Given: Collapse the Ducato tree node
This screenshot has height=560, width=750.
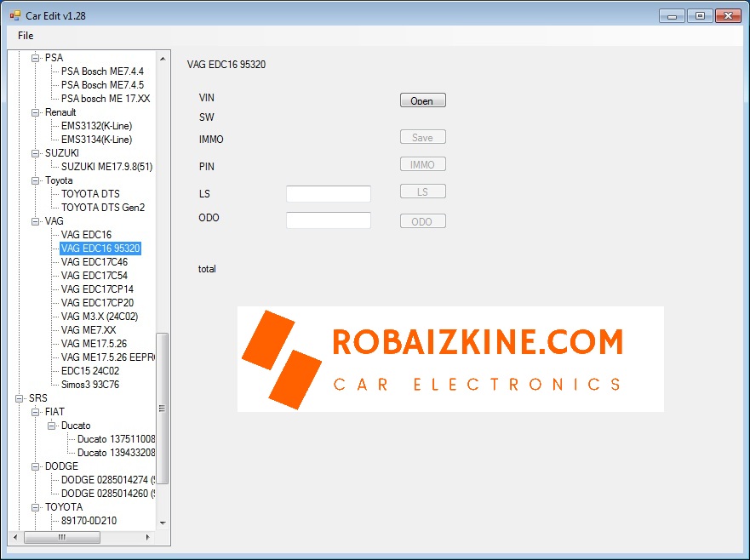Looking at the screenshot, I should 52,426.
